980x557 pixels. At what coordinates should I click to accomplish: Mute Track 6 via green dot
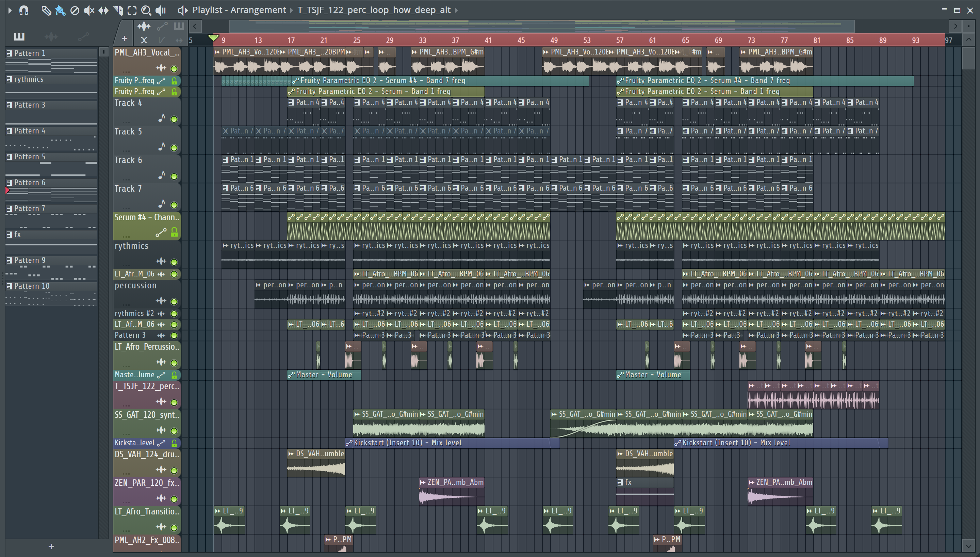pyautogui.click(x=174, y=176)
